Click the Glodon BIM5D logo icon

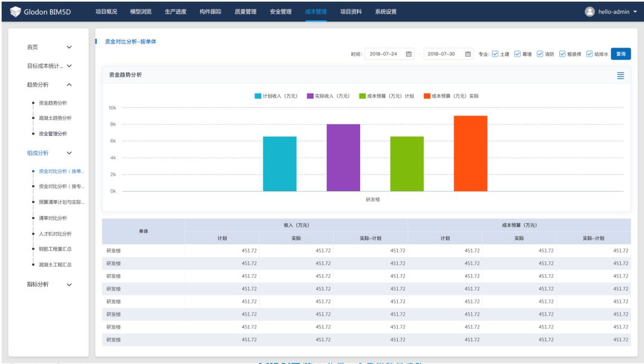(16, 11)
